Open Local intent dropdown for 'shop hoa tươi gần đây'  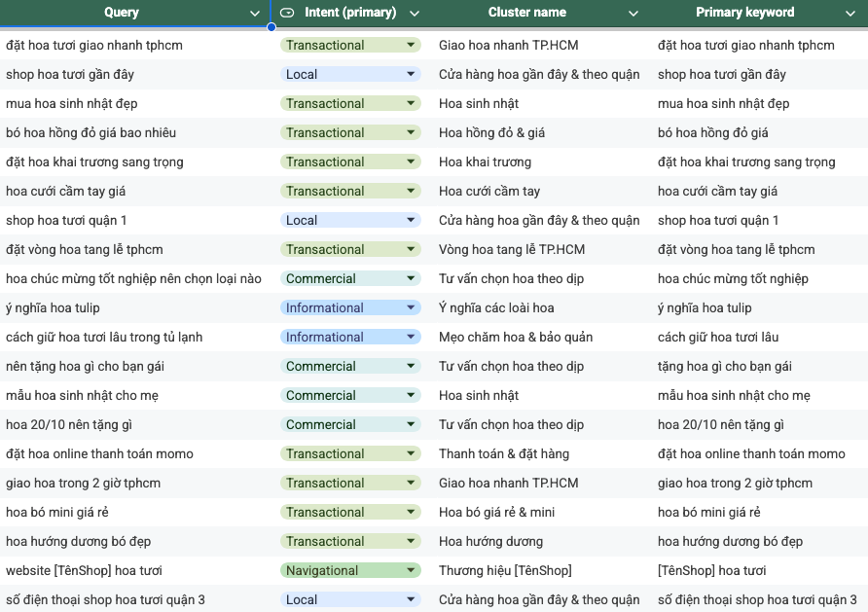click(411, 74)
